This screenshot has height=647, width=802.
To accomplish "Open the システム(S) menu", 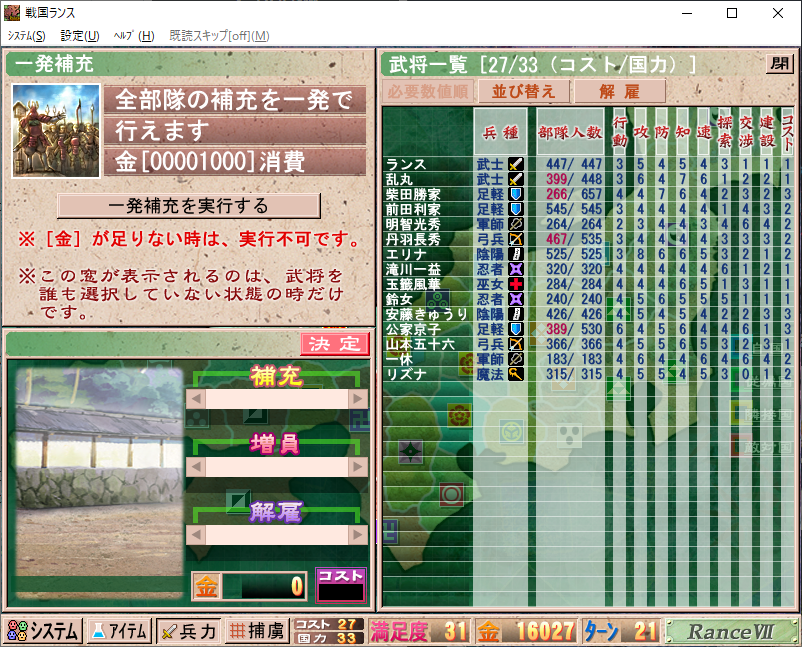I will pyautogui.click(x=26, y=35).
